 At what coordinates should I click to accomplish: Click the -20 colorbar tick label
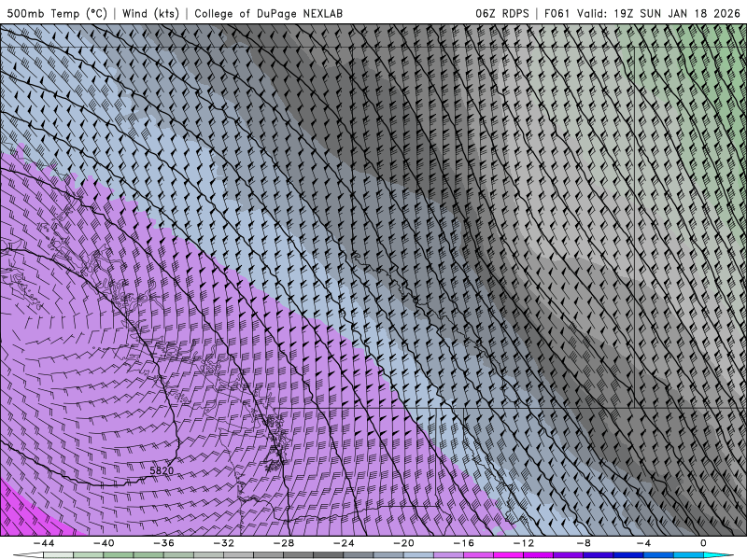click(403, 543)
